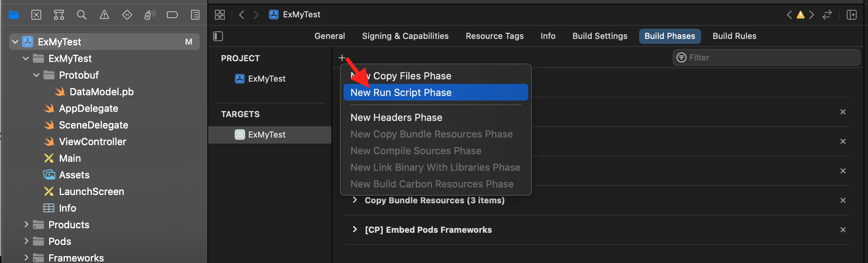Remove the Copy Bundle Resources phase

[843, 200]
